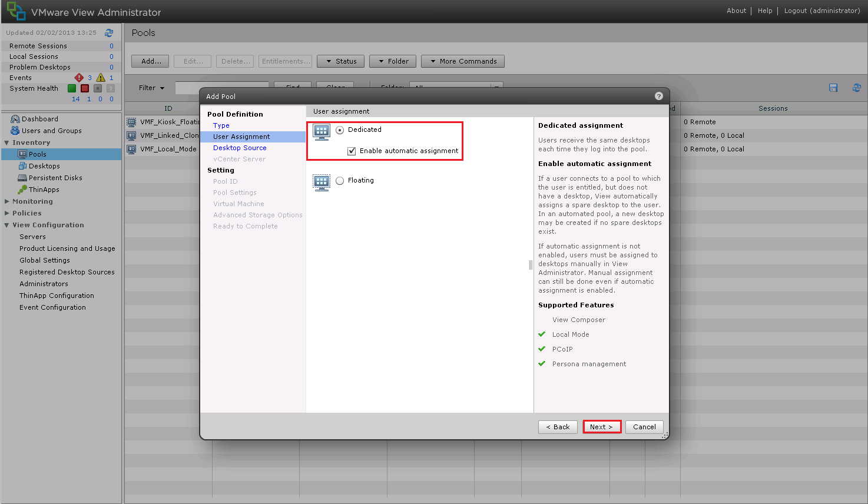The image size is (868, 504).
Task: Expand the Monitoring tree section
Action: tap(7, 201)
